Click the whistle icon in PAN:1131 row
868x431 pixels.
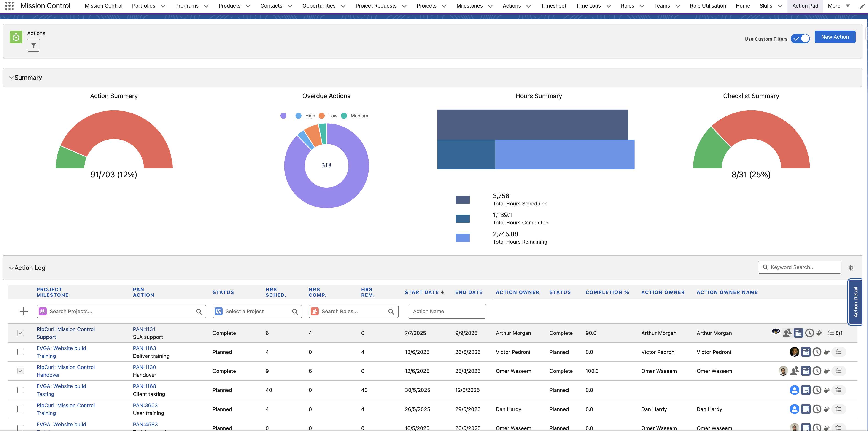pyautogui.click(x=819, y=333)
